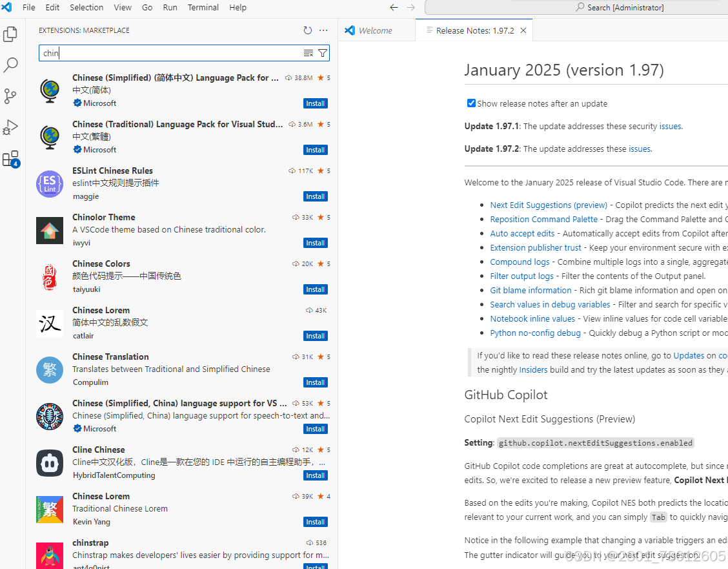Toggle Show release notes after an update
Image resolution: width=728 pixels, height=569 pixels.
coord(471,103)
